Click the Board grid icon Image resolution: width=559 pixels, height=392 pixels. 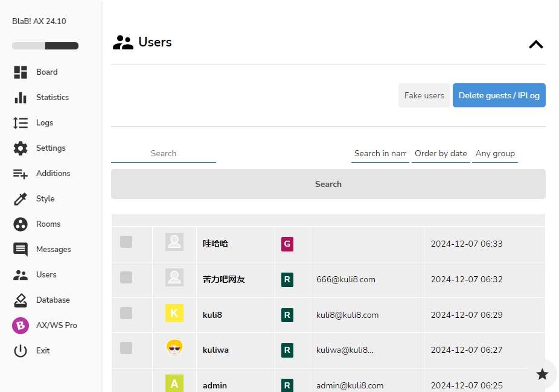pos(21,72)
